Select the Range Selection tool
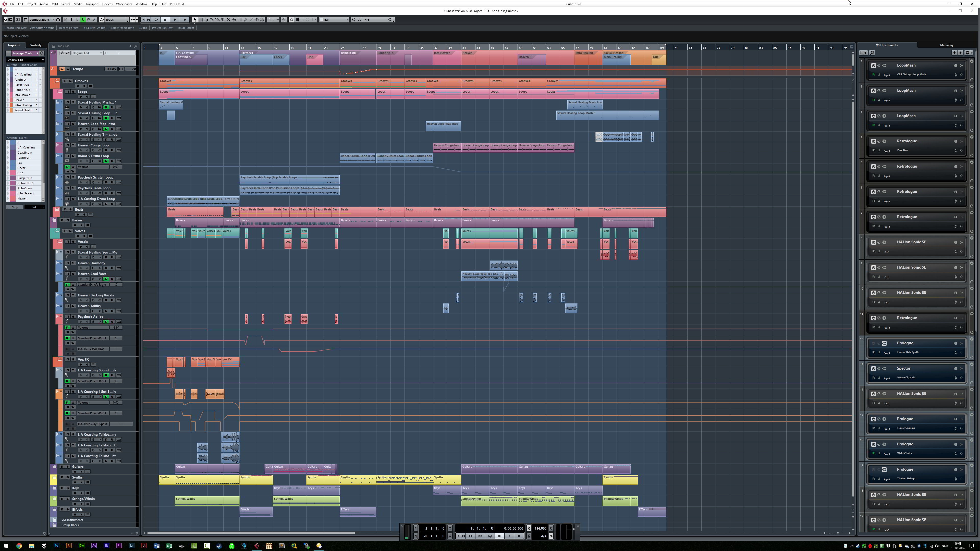980x551 pixels. [x=201, y=20]
